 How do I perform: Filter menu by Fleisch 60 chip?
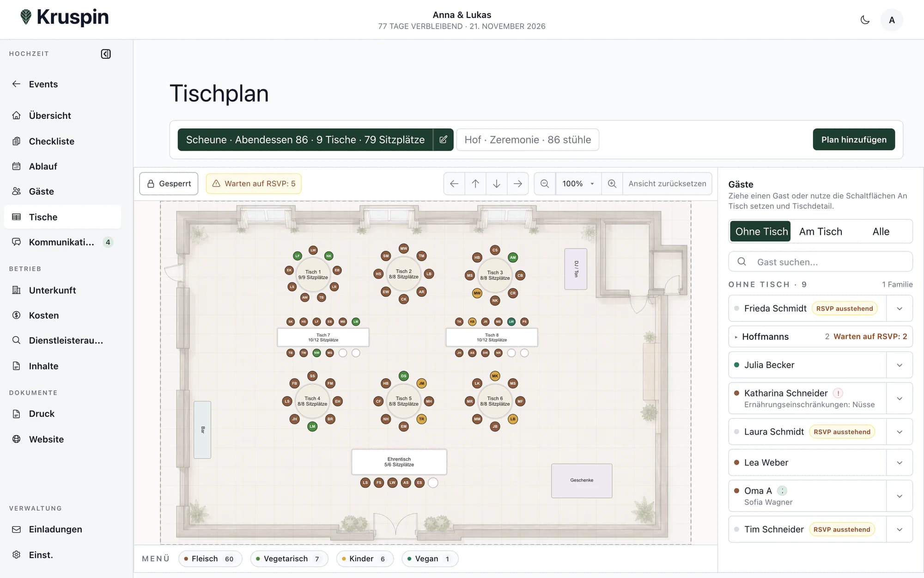pyautogui.click(x=210, y=559)
